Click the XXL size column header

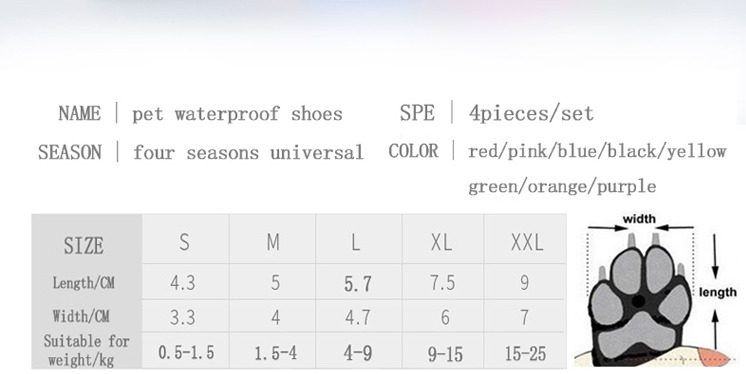point(527,242)
